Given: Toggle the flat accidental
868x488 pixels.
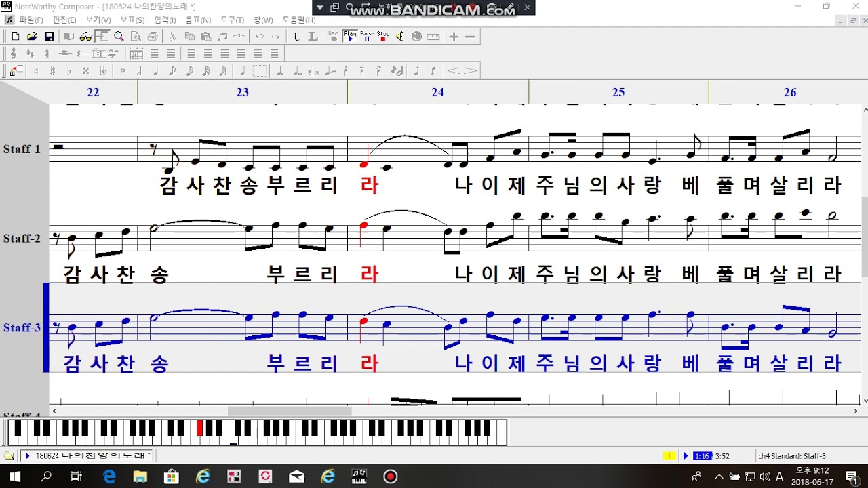Looking at the screenshot, I should pos(69,70).
